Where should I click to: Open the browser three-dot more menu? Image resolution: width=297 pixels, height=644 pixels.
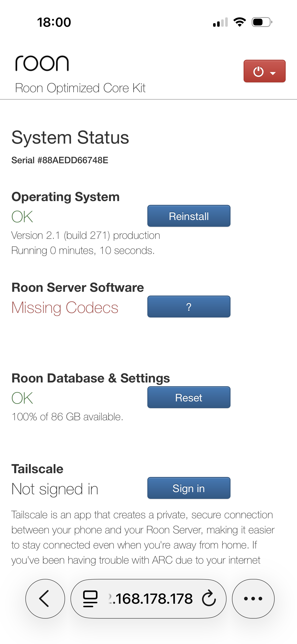(253, 599)
